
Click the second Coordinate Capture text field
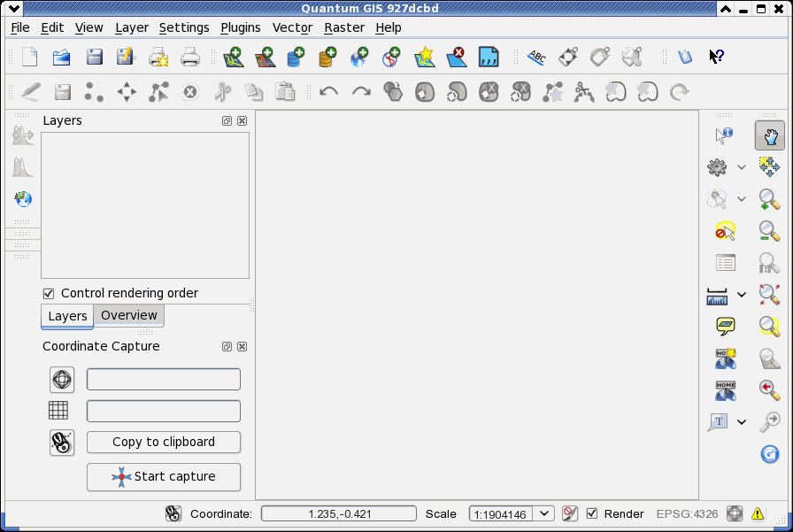tap(164, 411)
